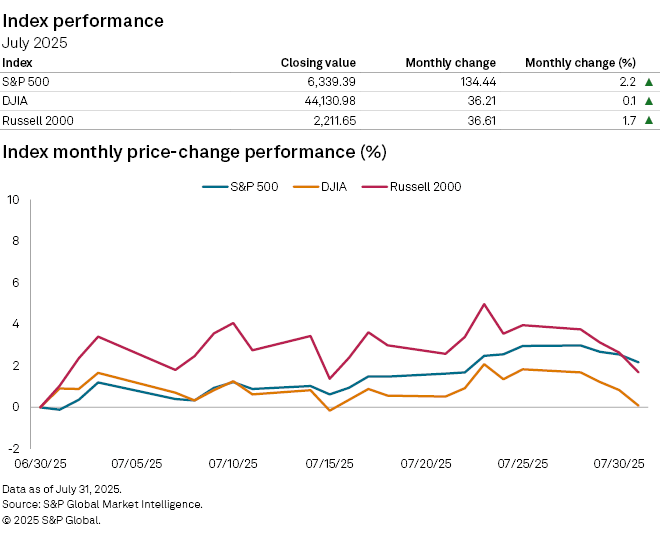Click the teal S&P 500 legend line marker

213,186
